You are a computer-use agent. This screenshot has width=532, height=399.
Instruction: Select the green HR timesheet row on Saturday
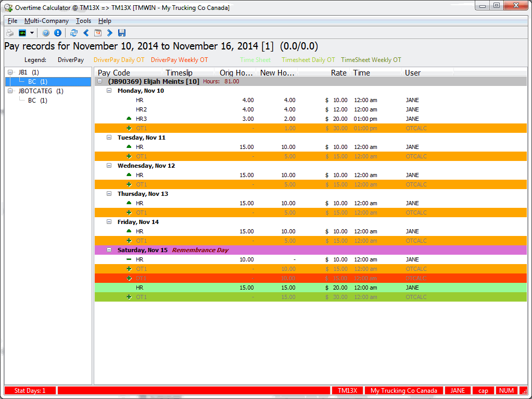point(260,288)
